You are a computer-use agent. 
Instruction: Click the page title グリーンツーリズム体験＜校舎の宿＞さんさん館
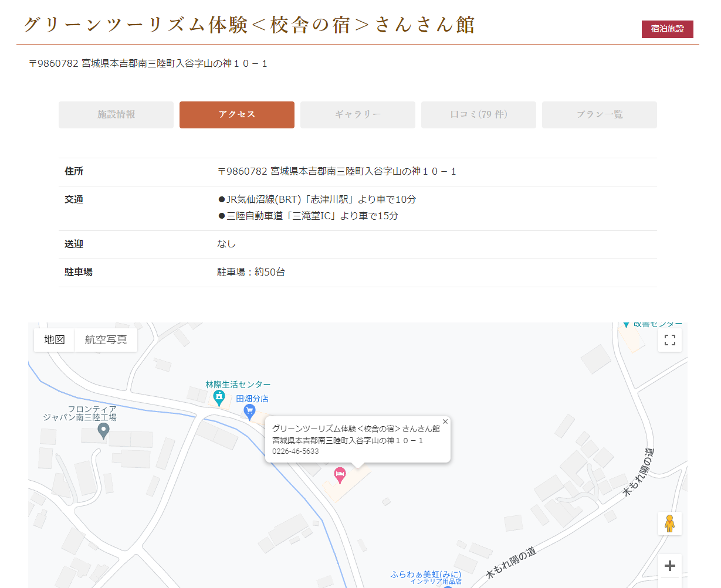(x=249, y=25)
